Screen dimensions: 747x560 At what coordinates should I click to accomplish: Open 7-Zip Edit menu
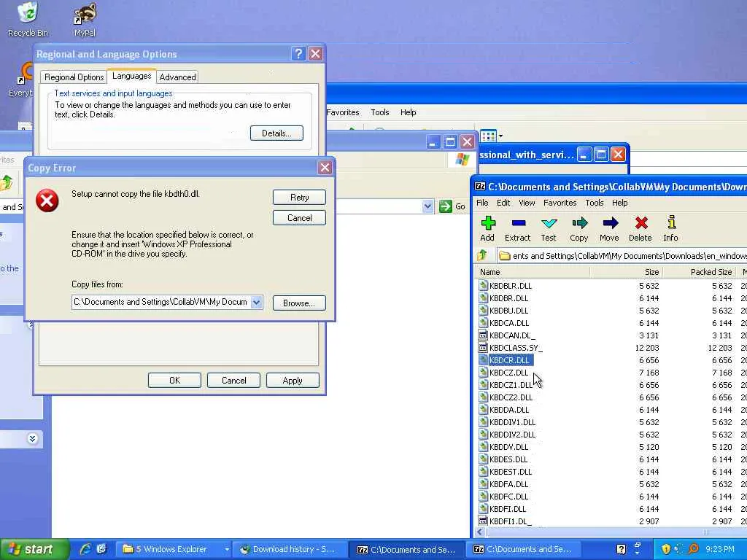[503, 203]
